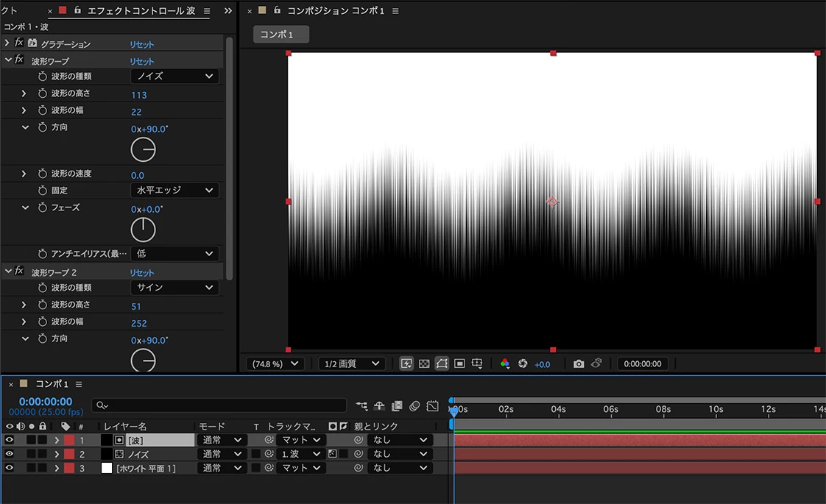
Task: Hide the 波 layer with its eye icon
Action: coord(9,440)
